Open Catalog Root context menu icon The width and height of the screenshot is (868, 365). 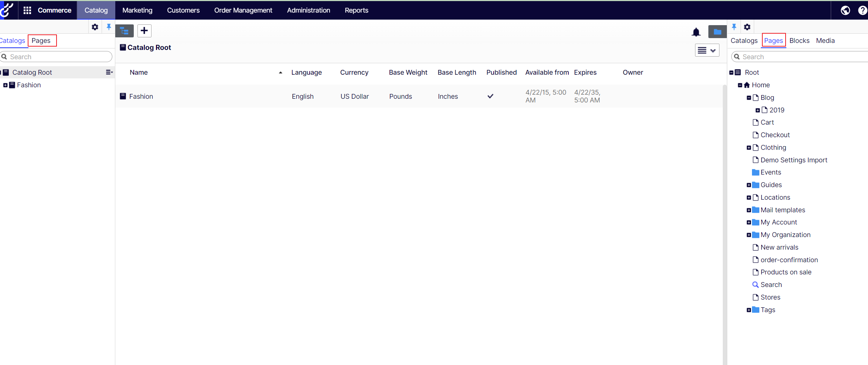click(x=109, y=72)
